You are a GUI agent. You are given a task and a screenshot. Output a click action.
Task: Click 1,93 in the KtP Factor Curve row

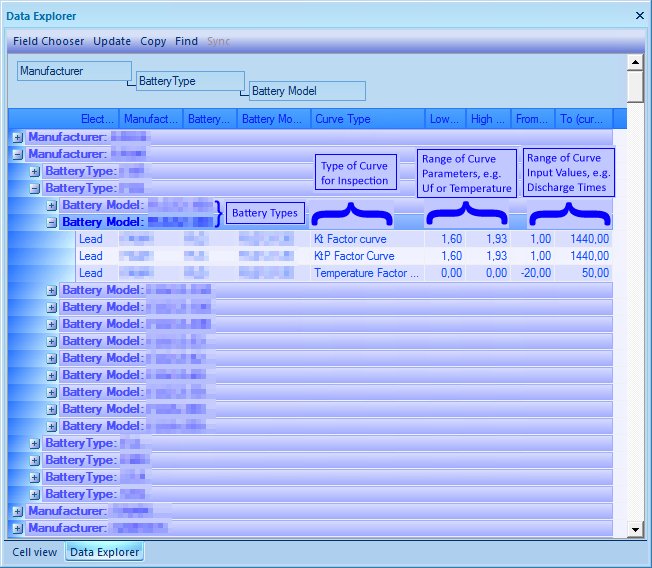pyautogui.click(x=489, y=256)
